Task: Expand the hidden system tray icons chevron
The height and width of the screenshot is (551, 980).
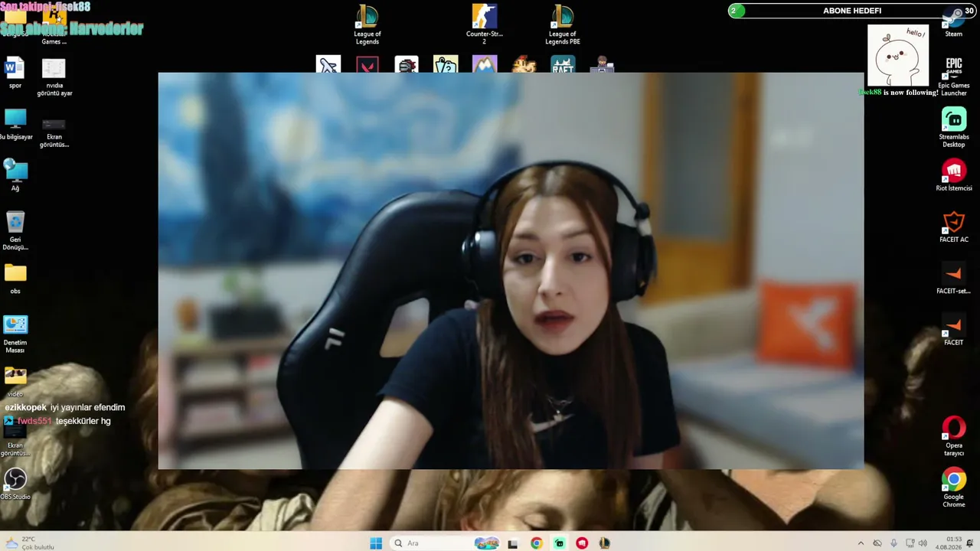Action: tap(861, 543)
